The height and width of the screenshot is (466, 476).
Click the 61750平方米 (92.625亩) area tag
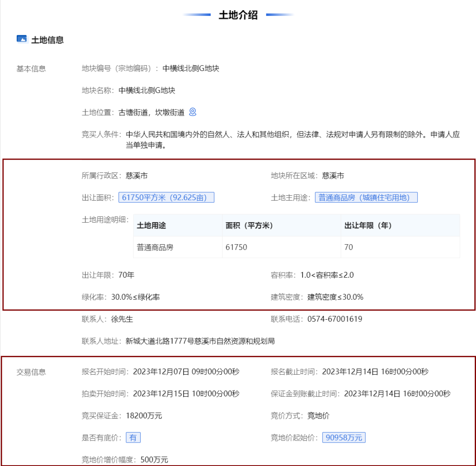coord(166,198)
